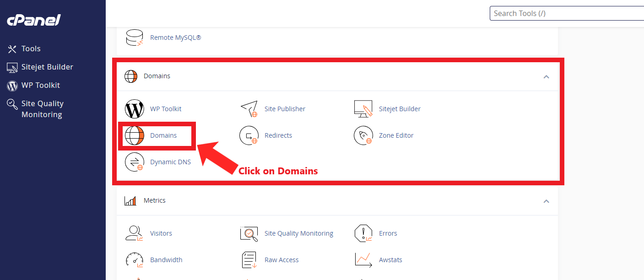Open the Errors warning icon
The height and width of the screenshot is (280, 644).
pos(363,233)
